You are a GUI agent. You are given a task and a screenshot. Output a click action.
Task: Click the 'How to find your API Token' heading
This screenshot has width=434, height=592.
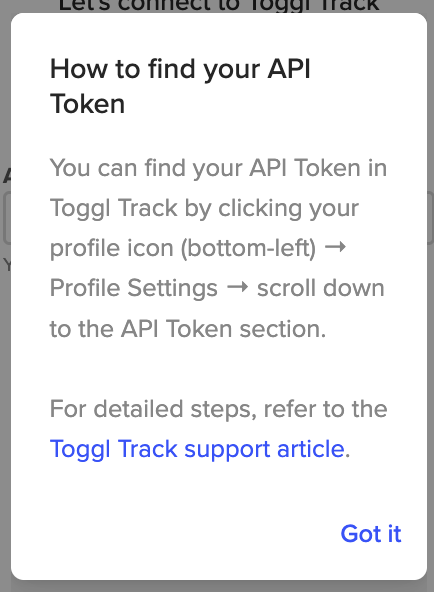180,86
